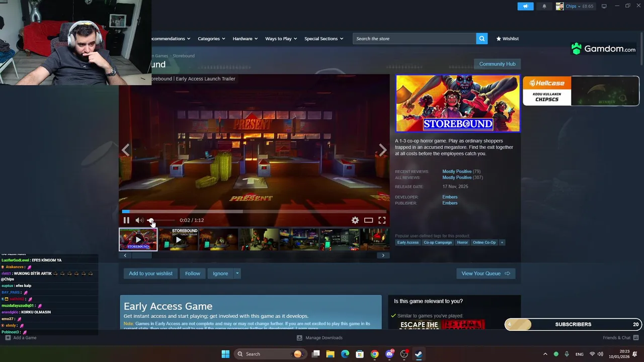Click the Big Picture mode monitor icon

point(604,7)
